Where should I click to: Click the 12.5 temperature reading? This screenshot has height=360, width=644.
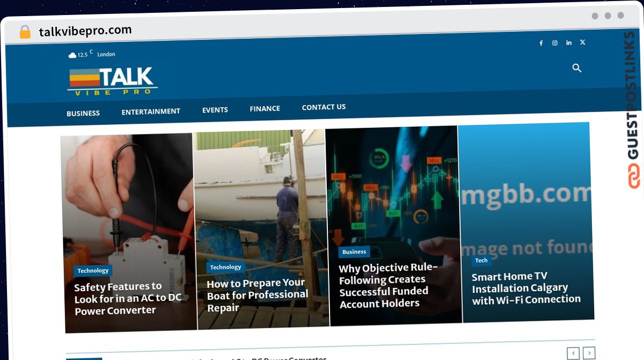click(83, 55)
